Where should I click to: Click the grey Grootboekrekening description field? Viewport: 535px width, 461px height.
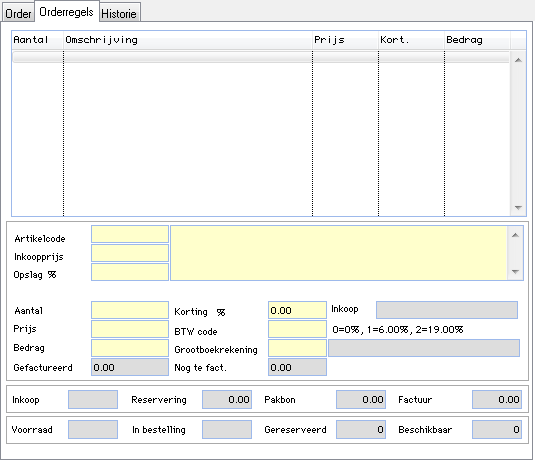coord(424,348)
